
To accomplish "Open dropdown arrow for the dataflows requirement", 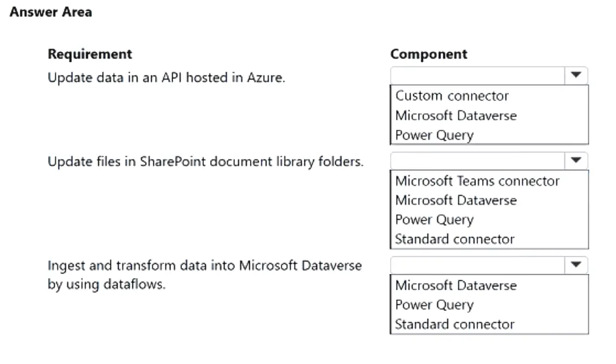I will [575, 265].
